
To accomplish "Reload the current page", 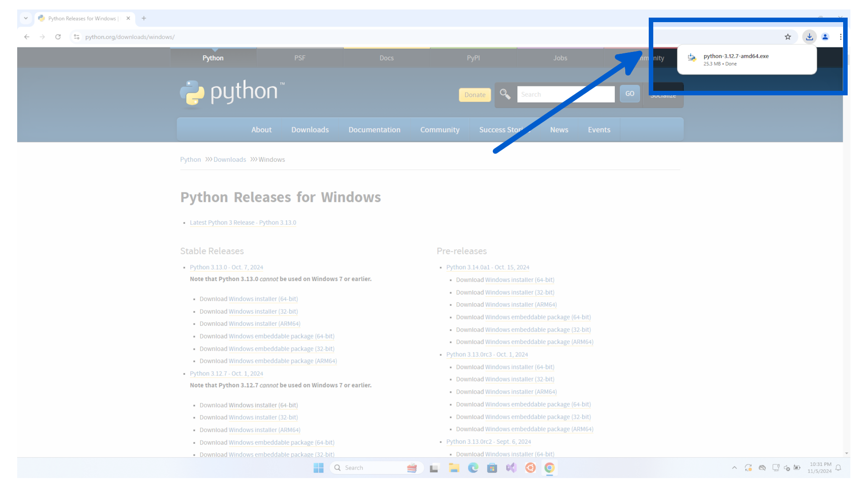I will 58,37.
